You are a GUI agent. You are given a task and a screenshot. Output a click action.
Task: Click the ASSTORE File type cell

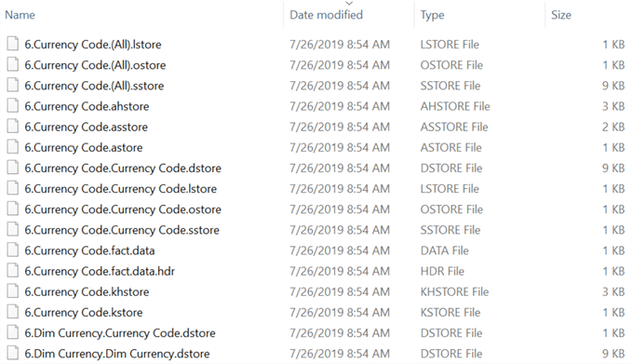(x=454, y=127)
